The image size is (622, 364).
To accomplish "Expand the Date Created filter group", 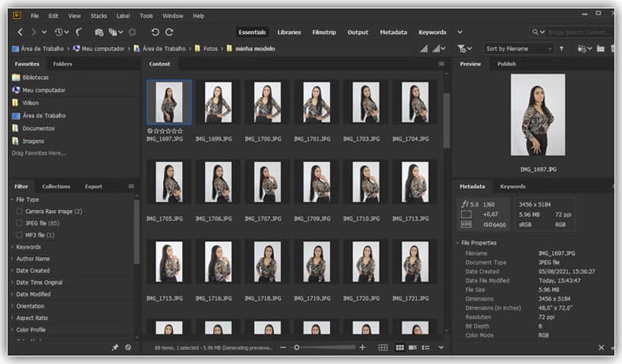I will click(12, 271).
